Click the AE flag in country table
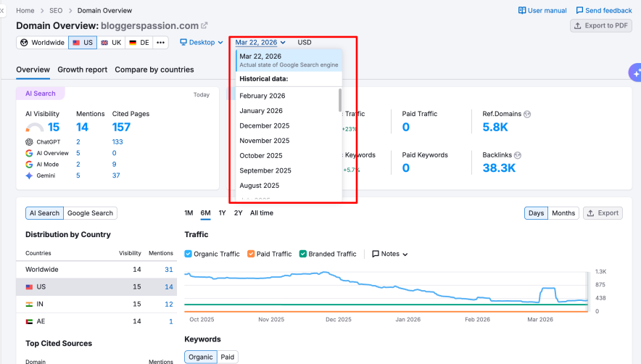This screenshot has height=364, width=641. tap(29, 321)
